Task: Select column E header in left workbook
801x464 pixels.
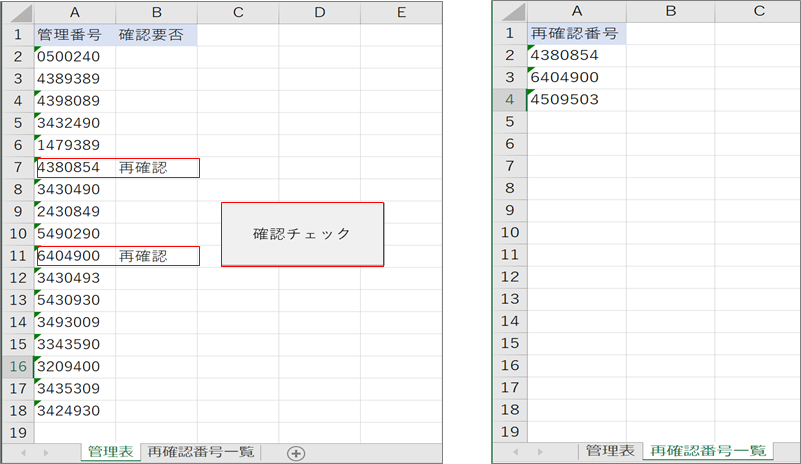Action: (402, 13)
